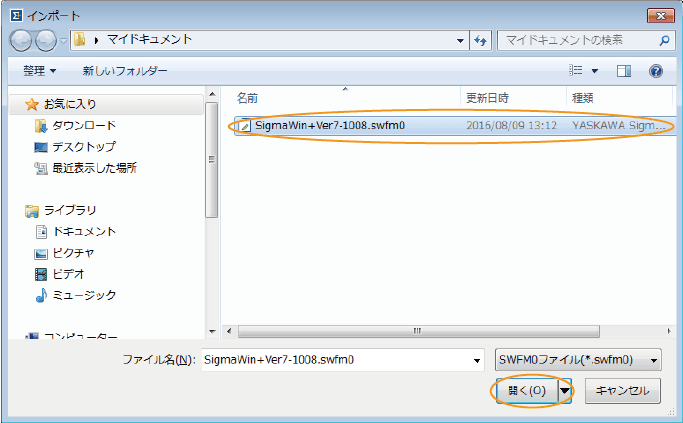Click the file list horizontal scrollbar thumb

point(418,331)
